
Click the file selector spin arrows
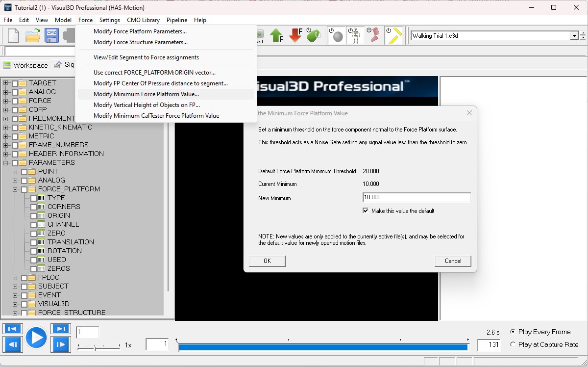point(583,36)
